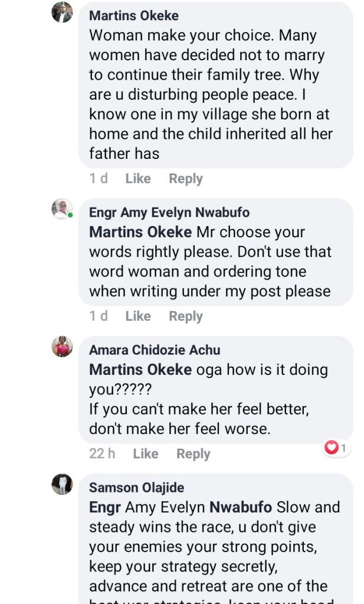Tap Martins Okeke mention in Amy's reply

140,232
